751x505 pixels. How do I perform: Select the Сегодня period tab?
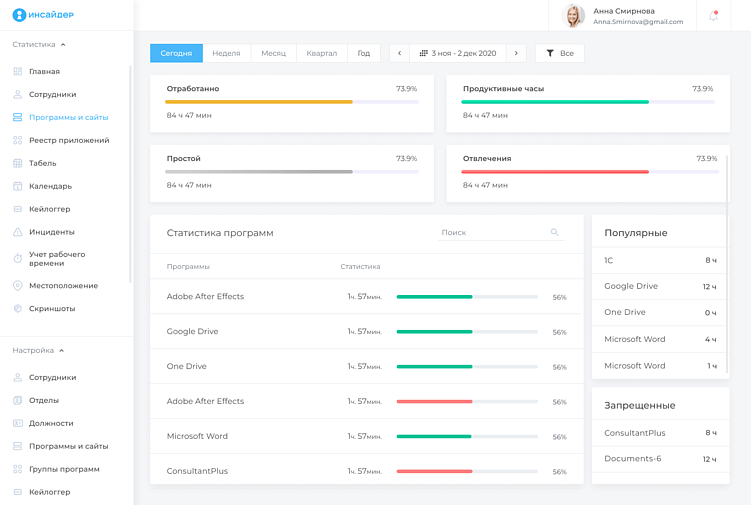[x=176, y=53]
